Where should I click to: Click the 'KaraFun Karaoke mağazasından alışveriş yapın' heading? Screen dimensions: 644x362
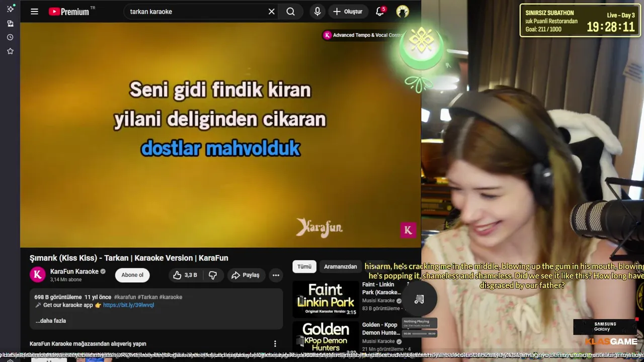pyautogui.click(x=88, y=344)
